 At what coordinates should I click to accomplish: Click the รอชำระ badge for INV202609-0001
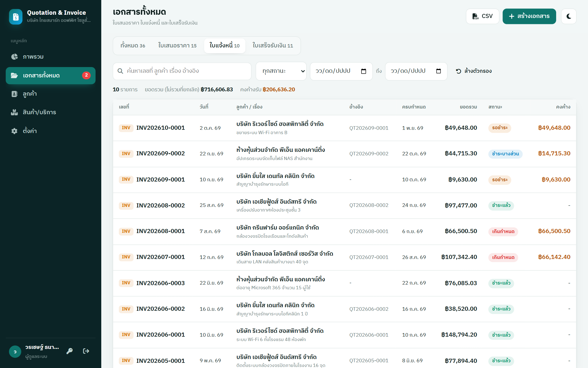pos(500,180)
